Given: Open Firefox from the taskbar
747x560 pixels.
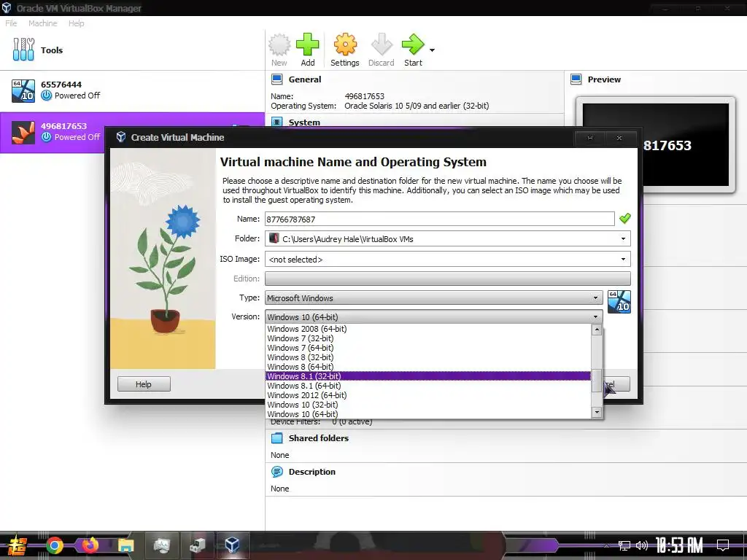Looking at the screenshot, I should click(x=90, y=544).
